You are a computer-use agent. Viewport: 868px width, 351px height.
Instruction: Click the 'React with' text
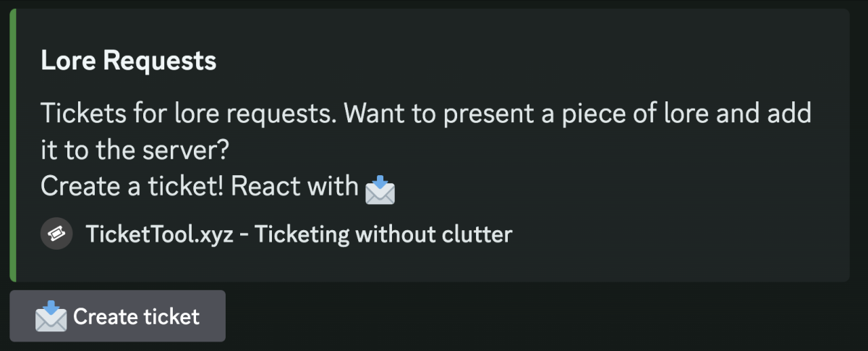(x=295, y=187)
